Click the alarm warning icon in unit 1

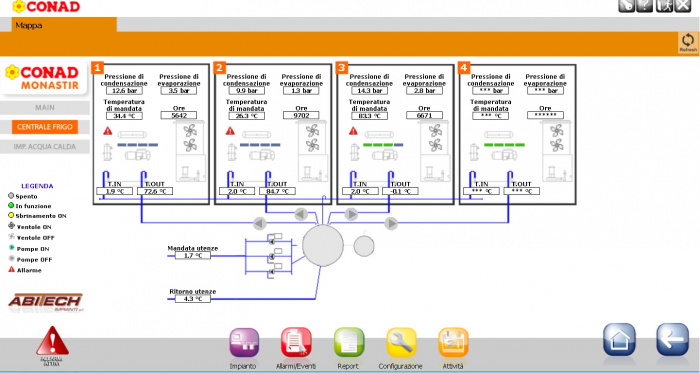(x=108, y=131)
